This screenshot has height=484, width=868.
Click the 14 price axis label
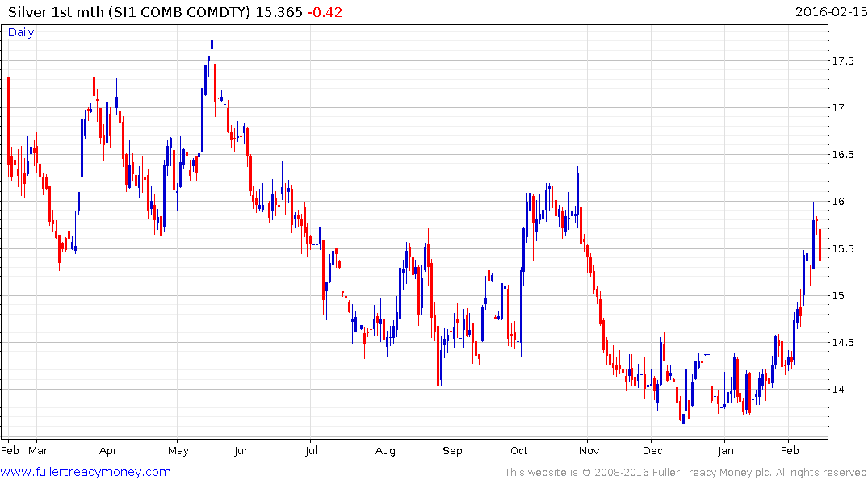[839, 390]
